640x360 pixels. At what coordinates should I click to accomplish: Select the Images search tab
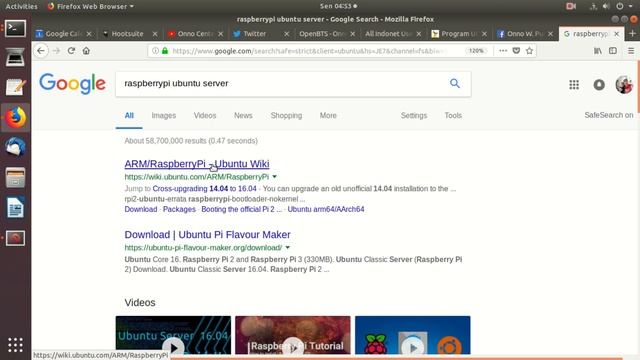pos(164,116)
